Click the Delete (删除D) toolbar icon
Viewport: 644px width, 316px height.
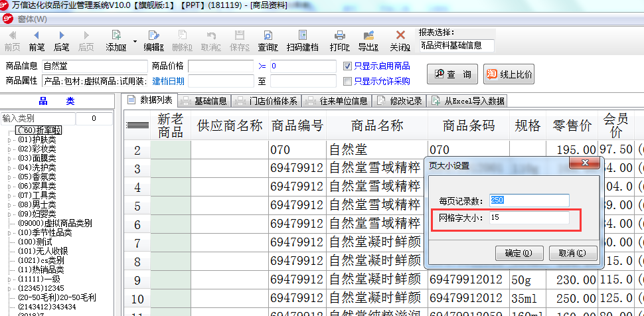[x=183, y=41]
